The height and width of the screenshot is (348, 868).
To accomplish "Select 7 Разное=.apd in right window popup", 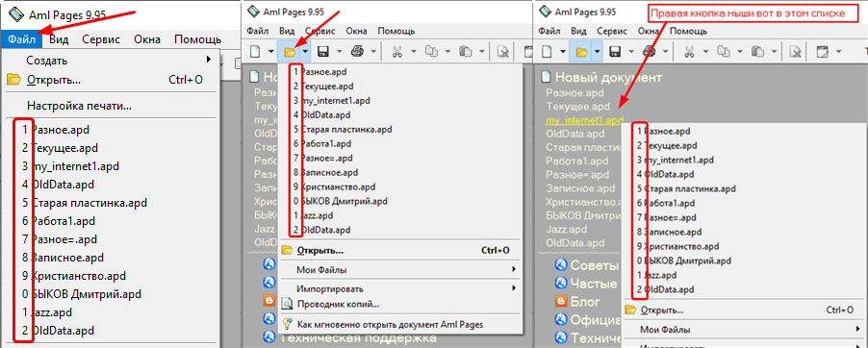I will pyautogui.click(x=745, y=217).
